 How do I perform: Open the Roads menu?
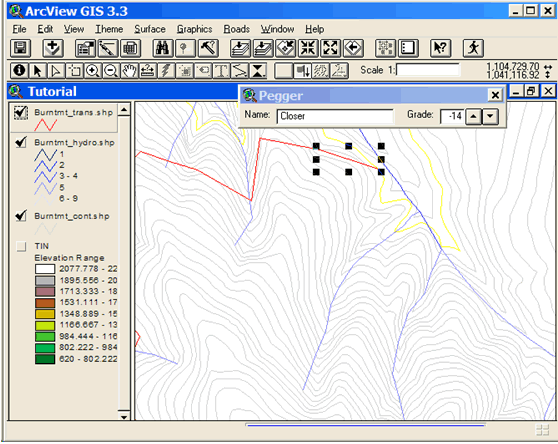coord(236,29)
